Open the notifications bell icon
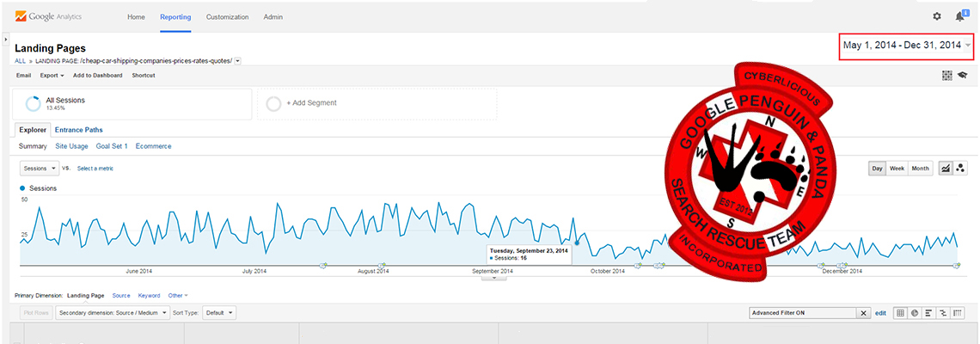Image resolution: width=980 pixels, height=344 pixels. coord(960,17)
